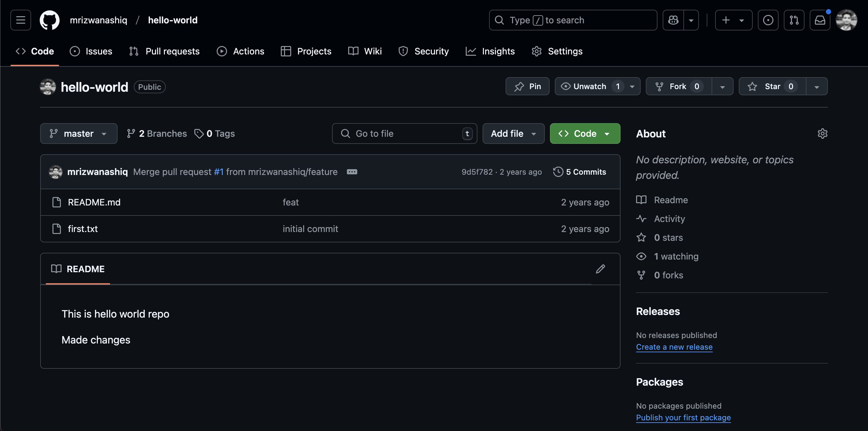Expand the Unwatch notification options arrow
This screenshot has width=868, height=431.
[x=633, y=86]
